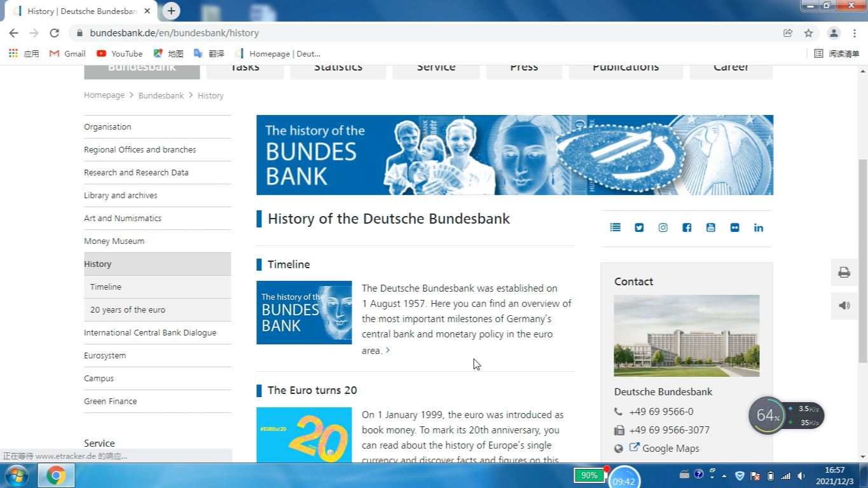This screenshot has width=868, height=488.
Task: Click the Homepage breadcrumb link
Action: pos(104,95)
